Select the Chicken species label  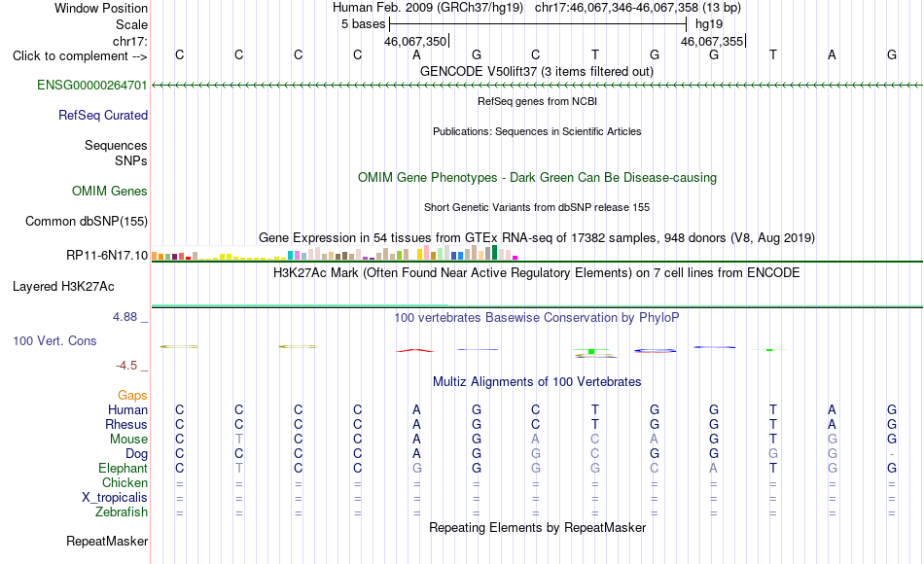[x=124, y=482]
